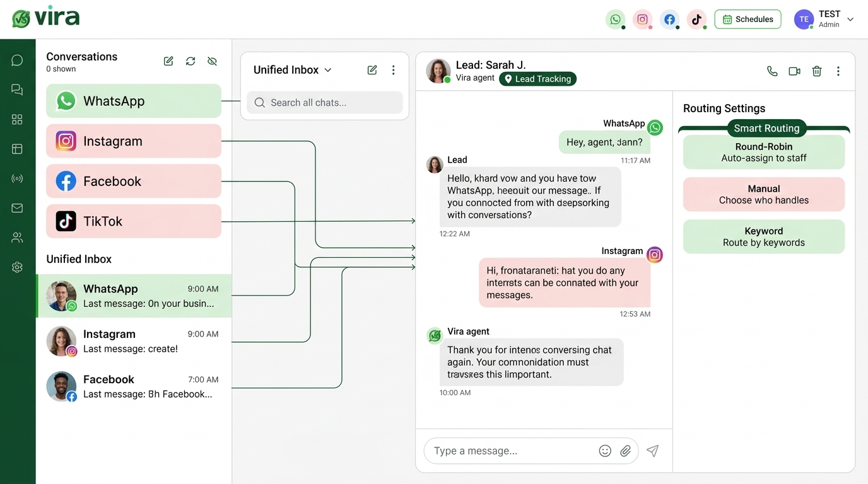Open the table layout icon in sidebar

17,149
